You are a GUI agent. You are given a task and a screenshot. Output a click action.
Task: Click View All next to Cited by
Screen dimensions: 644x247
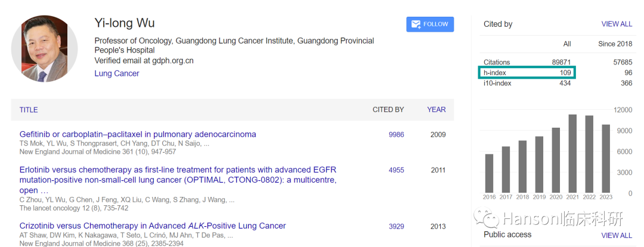[x=617, y=24]
